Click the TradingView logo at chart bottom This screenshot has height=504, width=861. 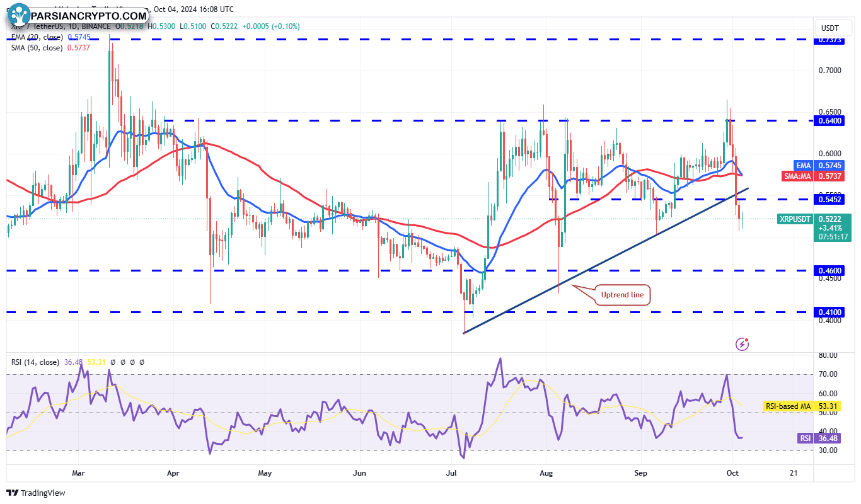(x=36, y=493)
